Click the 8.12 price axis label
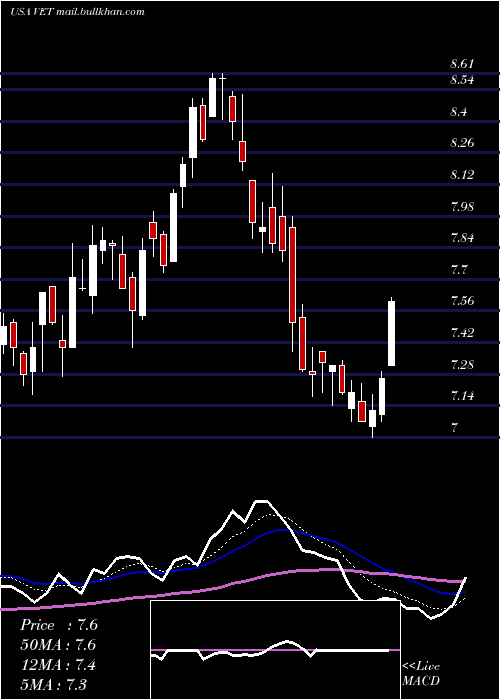 [x=462, y=175]
